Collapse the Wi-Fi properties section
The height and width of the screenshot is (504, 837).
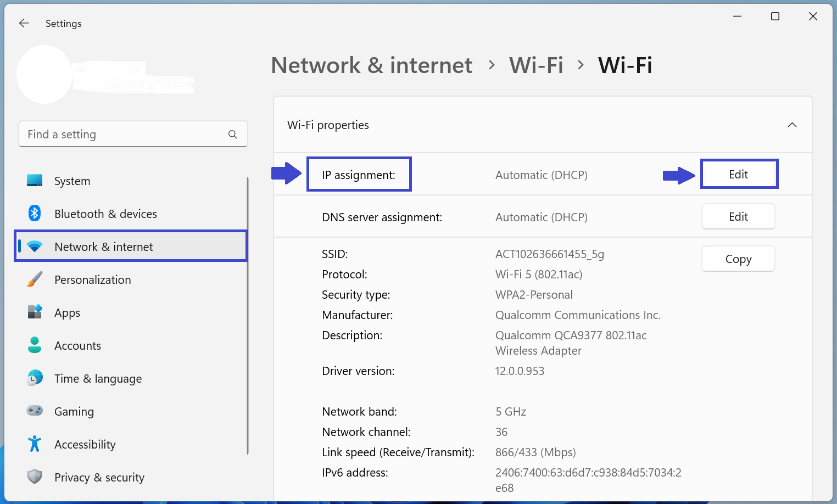click(792, 125)
